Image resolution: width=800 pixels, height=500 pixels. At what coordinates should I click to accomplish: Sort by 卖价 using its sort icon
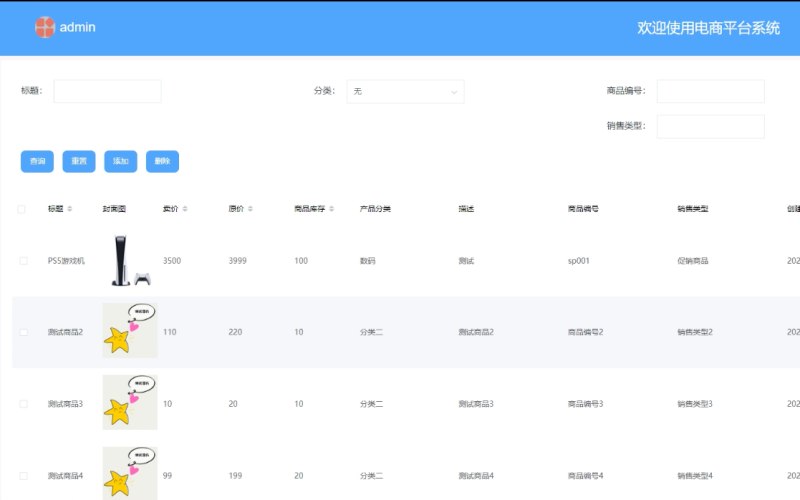(x=185, y=209)
